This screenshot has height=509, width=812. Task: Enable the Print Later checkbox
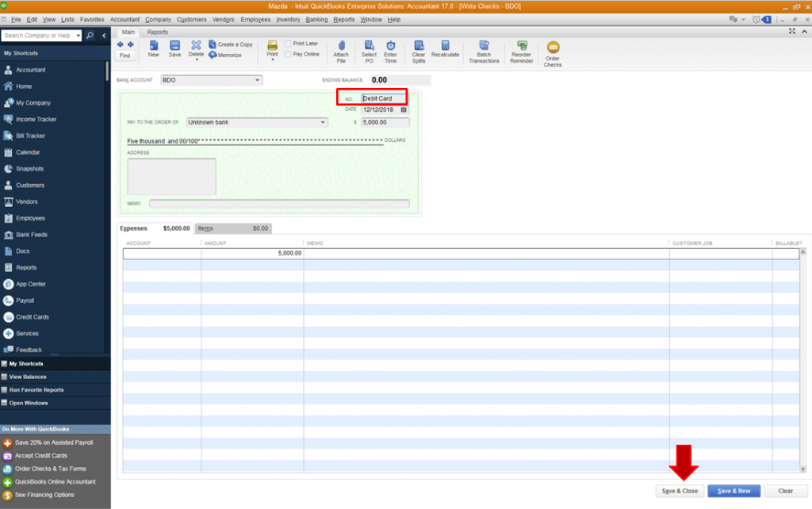tap(287, 44)
